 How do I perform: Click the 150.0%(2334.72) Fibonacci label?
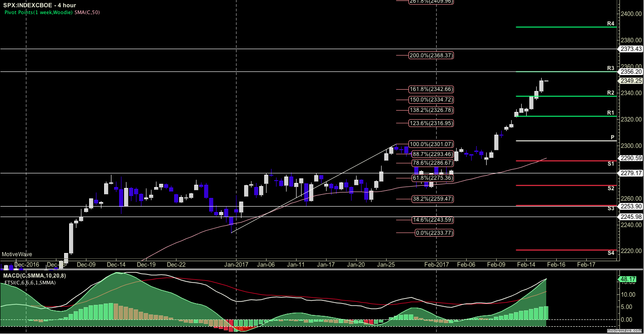coord(431,100)
